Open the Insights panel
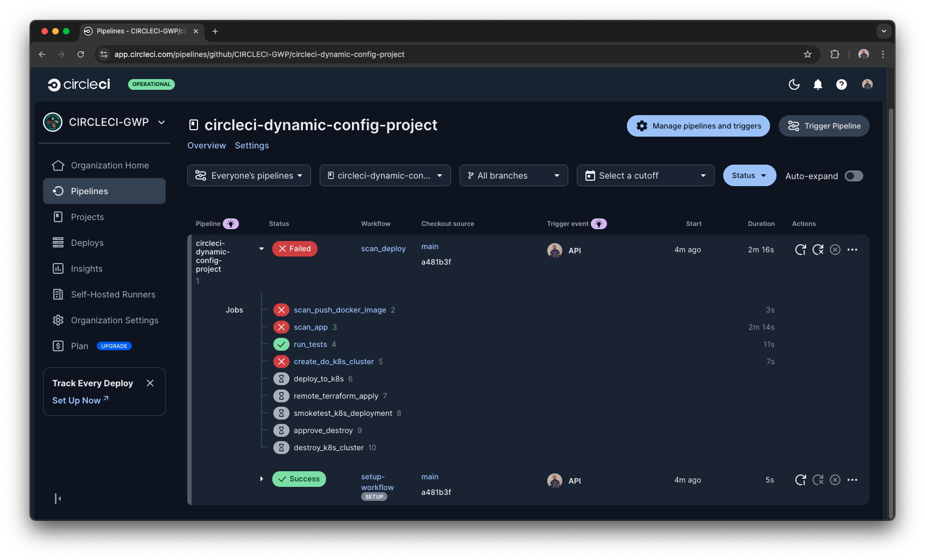925x560 pixels. pos(86,268)
